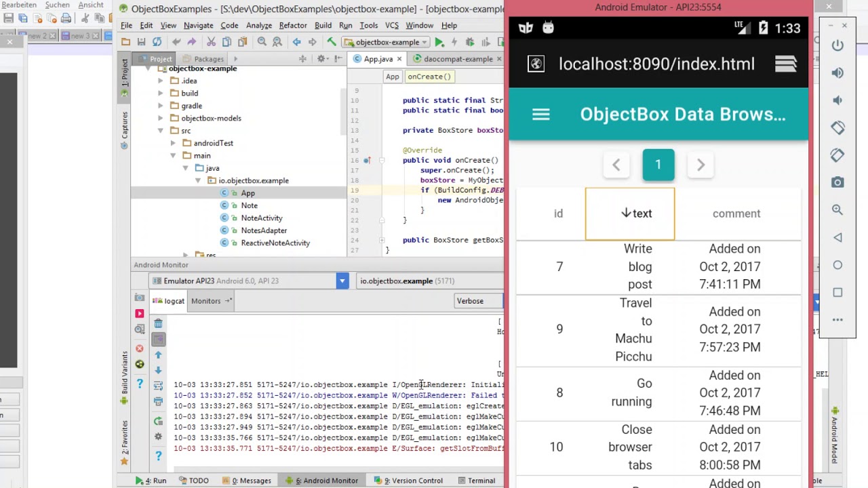
Task: Click page 1 button in data browser
Action: tap(658, 165)
